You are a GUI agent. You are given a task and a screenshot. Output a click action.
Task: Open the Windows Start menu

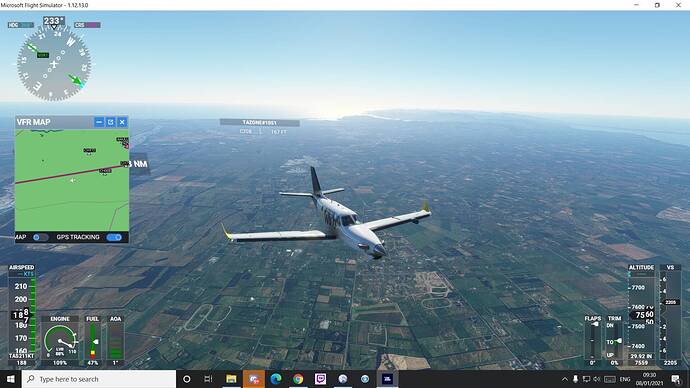(x=11, y=379)
